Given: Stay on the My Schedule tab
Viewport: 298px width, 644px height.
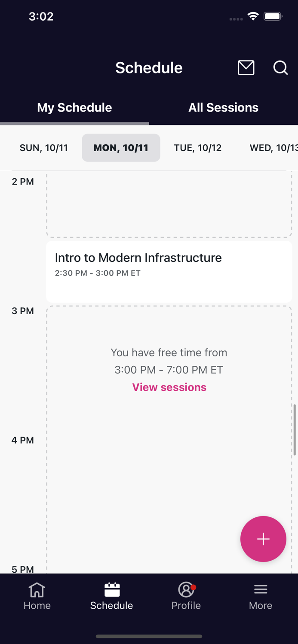Looking at the screenshot, I should pos(74,107).
